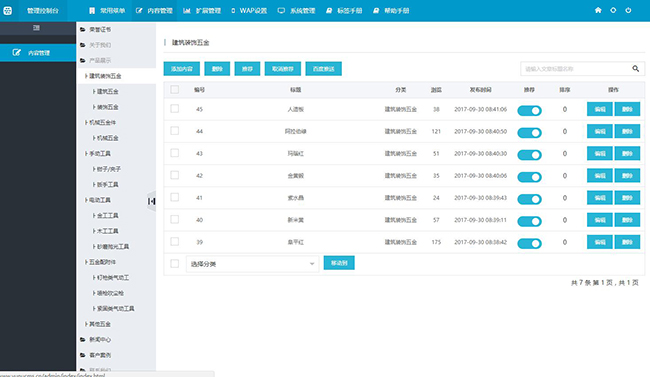
Task: Toggle the 推荐 switch for row 44
Action: click(529, 133)
